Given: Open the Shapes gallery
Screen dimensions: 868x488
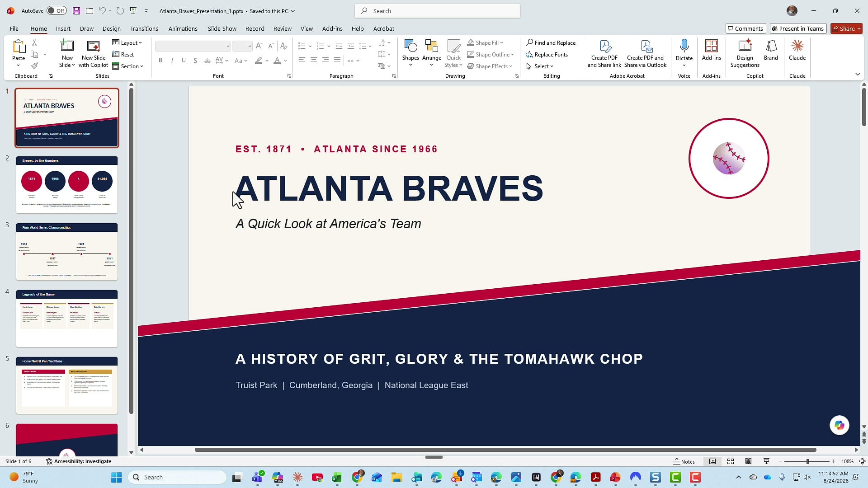Looking at the screenshot, I should tap(410, 53).
